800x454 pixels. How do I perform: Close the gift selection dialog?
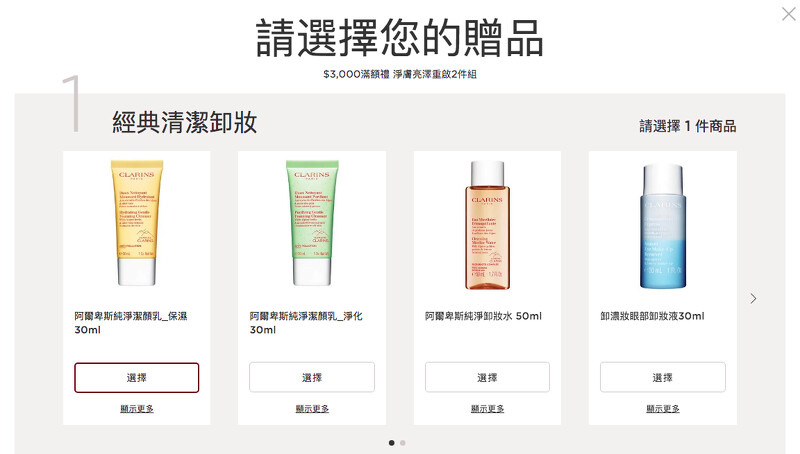pos(788,14)
